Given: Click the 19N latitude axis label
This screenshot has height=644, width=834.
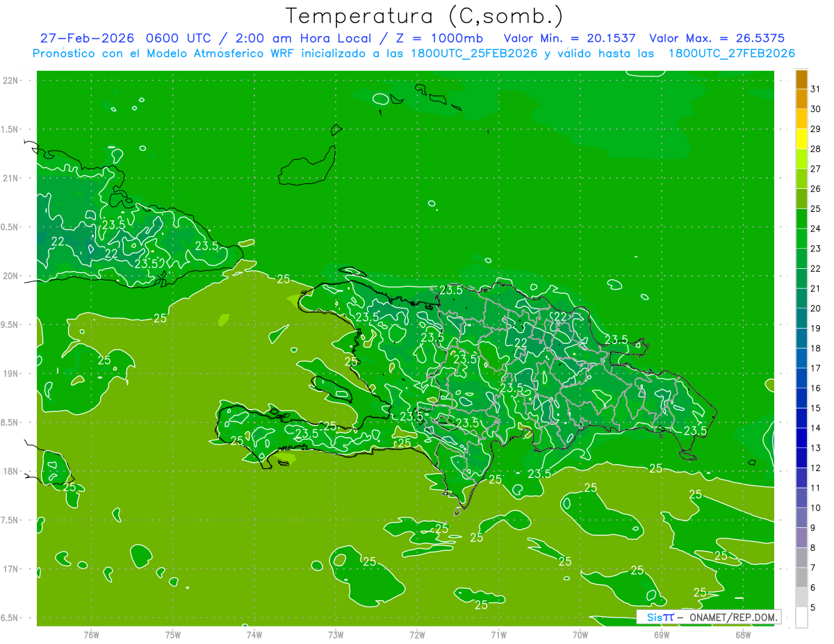Looking at the screenshot, I should pyautogui.click(x=10, y=374).
